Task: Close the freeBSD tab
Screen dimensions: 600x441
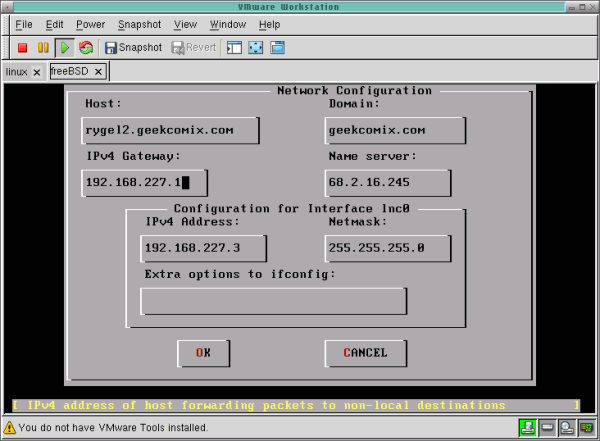Action: tap(98, 72)
